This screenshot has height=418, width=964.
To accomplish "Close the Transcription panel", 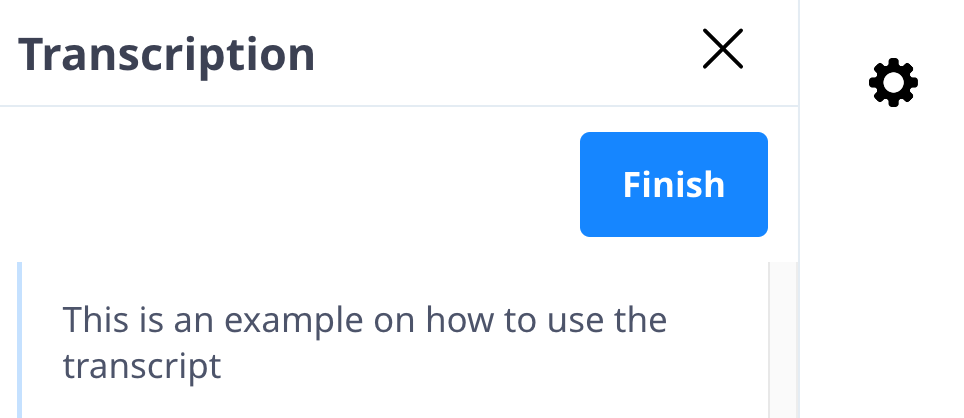I will [722, 49].
